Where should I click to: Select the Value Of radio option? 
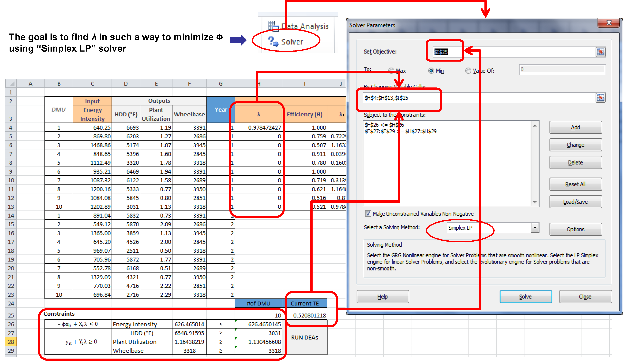point(468,71)
